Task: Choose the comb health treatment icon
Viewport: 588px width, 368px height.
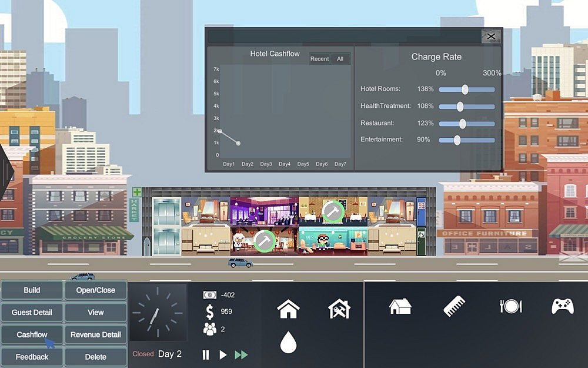Action: 454,306
